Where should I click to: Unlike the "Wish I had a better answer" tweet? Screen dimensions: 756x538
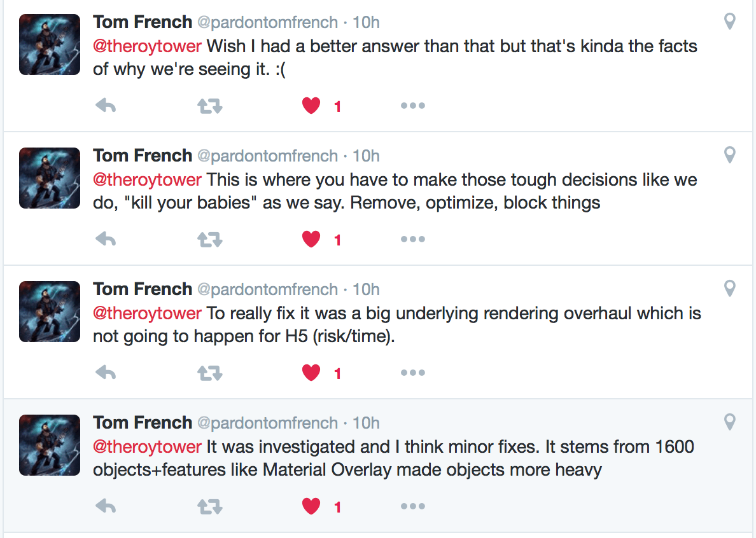coord(311,106)
